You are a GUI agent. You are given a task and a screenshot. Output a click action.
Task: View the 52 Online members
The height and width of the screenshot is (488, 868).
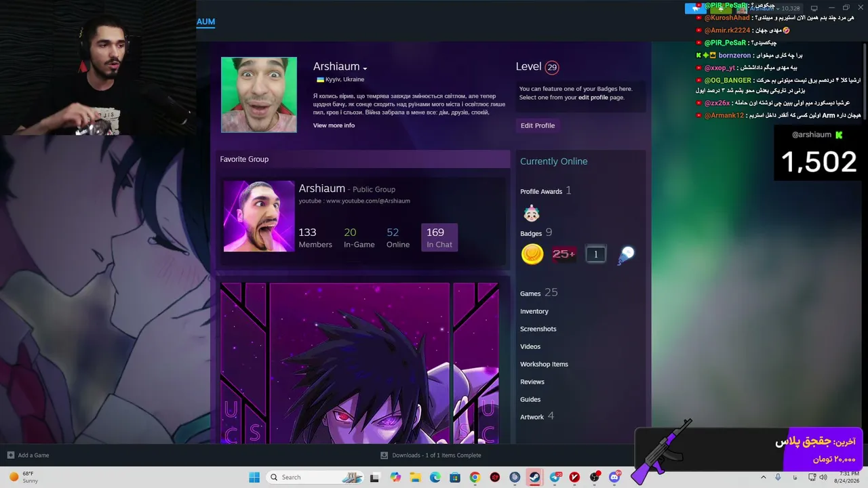point(398,237)
